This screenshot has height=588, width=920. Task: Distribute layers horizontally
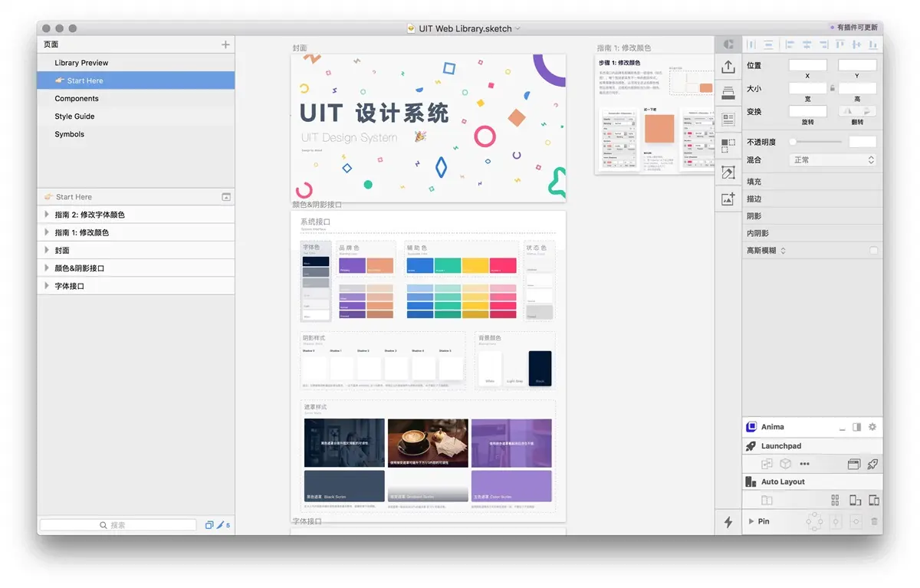(751, 45)
